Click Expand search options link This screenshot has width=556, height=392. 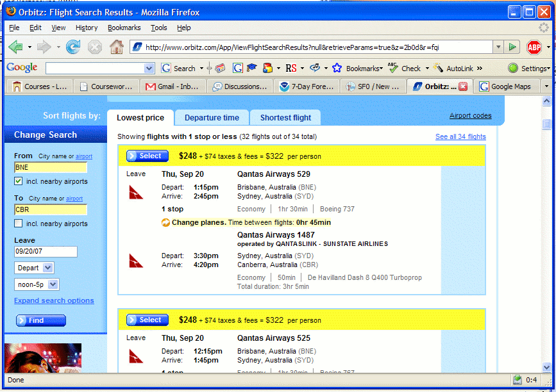pos(54,300)
